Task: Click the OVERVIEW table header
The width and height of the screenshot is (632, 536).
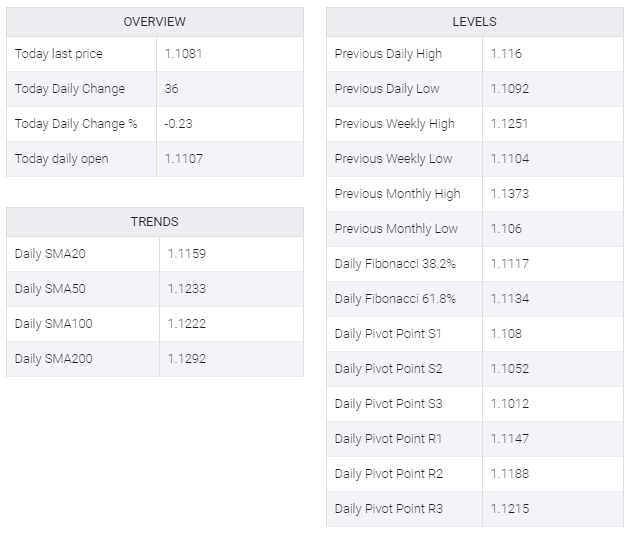Action: tap(154, 22)
